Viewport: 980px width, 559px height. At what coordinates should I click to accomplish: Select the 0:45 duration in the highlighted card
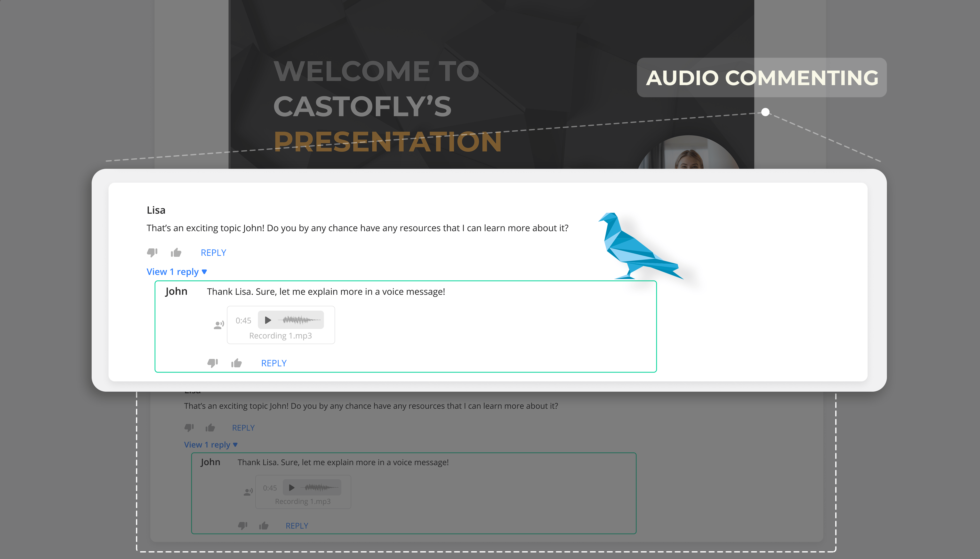(x=243, y=321)
